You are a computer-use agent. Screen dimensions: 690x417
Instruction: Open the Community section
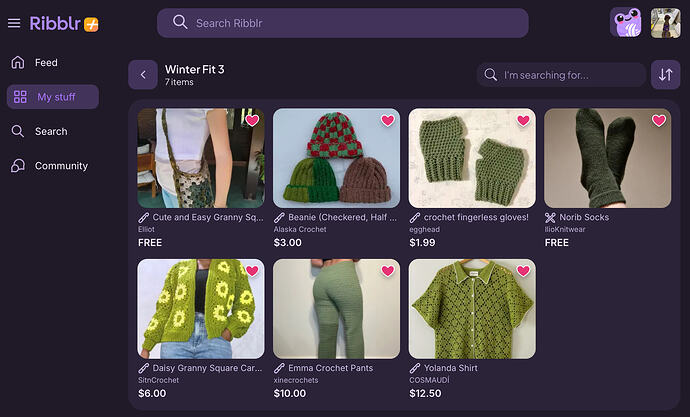(60, 165)
